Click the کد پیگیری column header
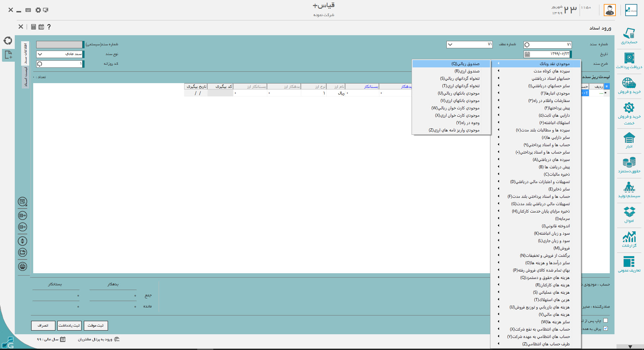This screenshot has width=644, height=350. (x=220, y=86)
